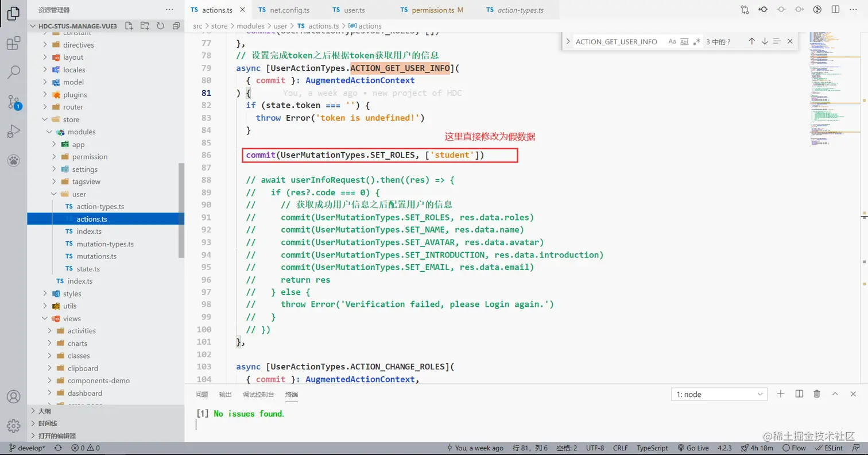Open the terminal selector dropdown showing 1: node

coord(719,394)
